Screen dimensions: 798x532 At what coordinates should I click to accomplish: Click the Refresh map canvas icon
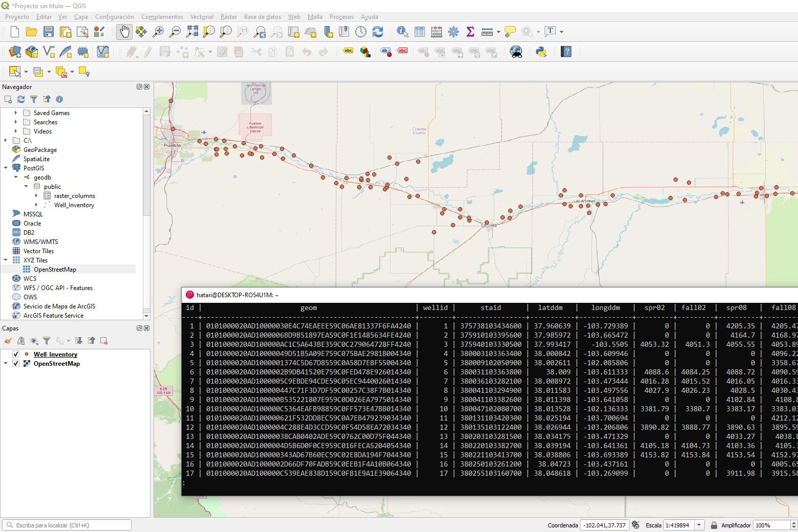(x=378, y=32)
